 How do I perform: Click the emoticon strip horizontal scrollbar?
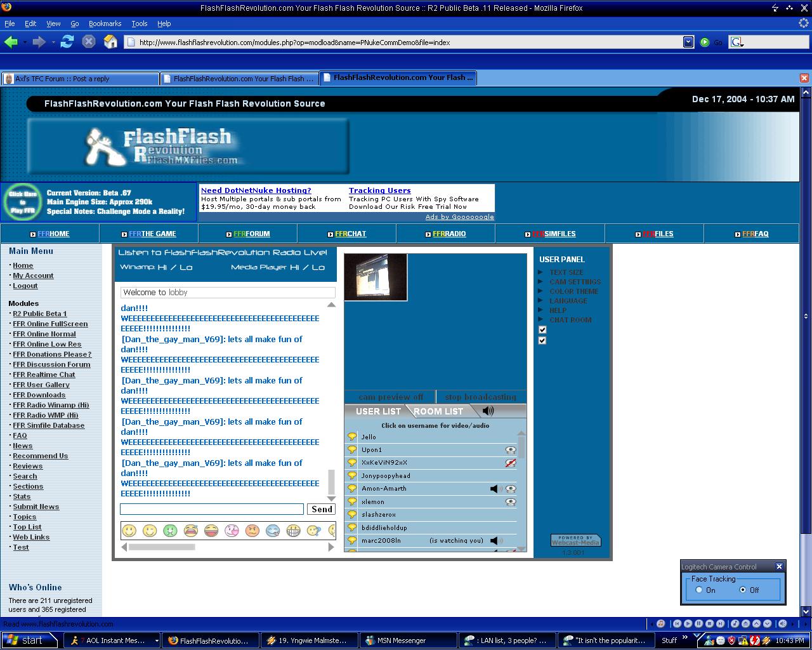228,547
